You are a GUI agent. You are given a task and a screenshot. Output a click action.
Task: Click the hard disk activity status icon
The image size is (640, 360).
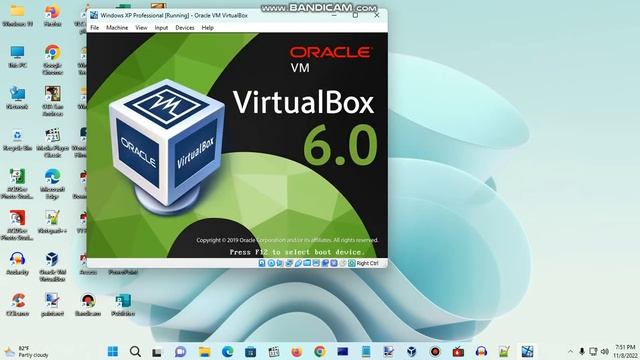pos(262,263)
